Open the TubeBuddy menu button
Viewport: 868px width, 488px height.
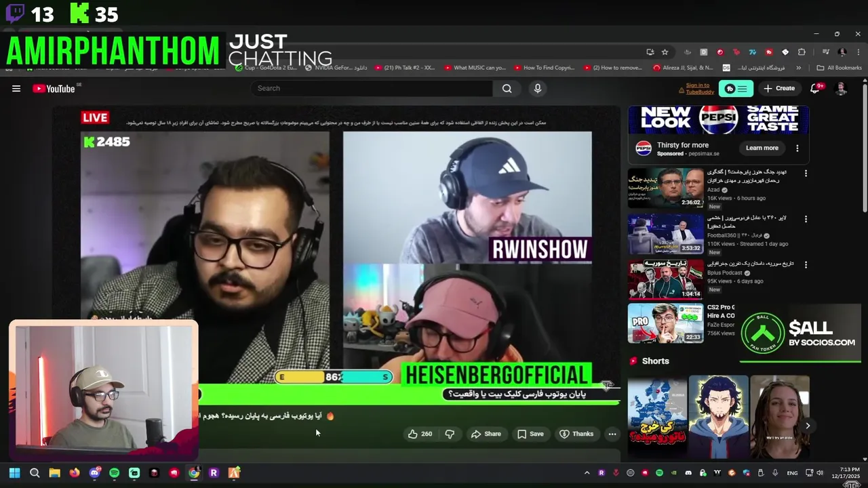[x=736, y=89]
